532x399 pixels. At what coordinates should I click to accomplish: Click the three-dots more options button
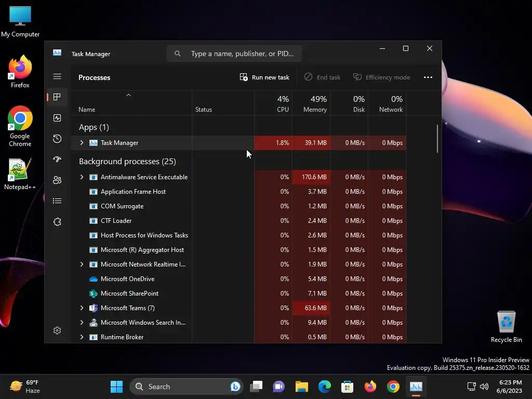(x=428, y=77)
